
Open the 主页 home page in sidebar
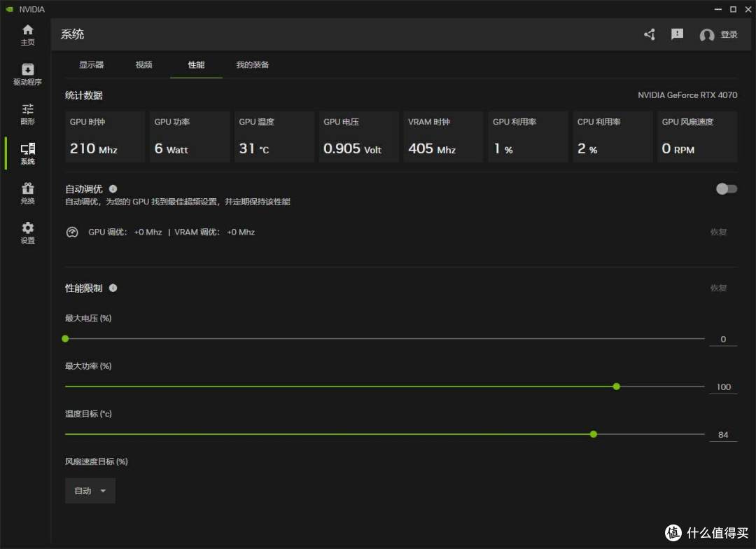point(27,35)
